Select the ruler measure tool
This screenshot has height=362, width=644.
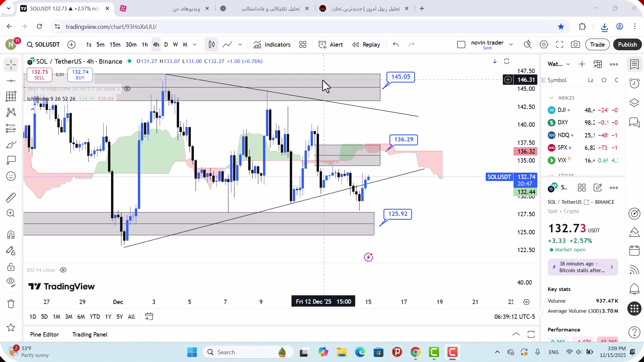click(x=11, y=197)
